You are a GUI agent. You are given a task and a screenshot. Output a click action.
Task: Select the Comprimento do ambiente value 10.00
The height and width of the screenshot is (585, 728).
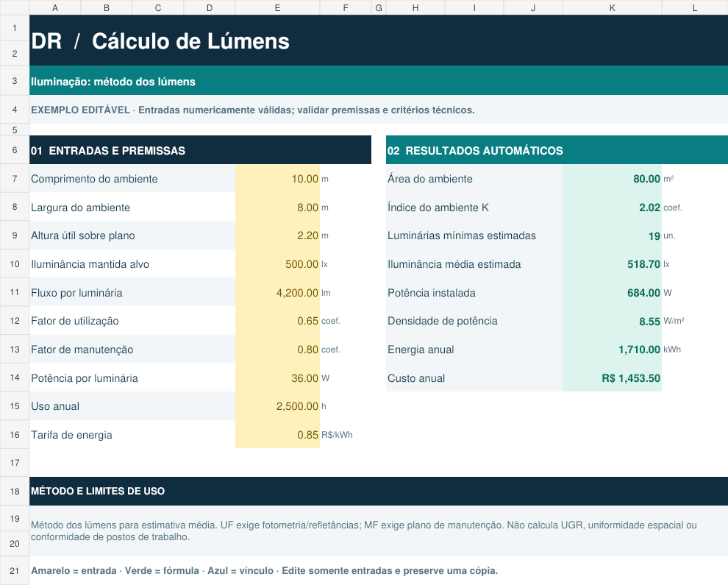click(x=277, y=178)
